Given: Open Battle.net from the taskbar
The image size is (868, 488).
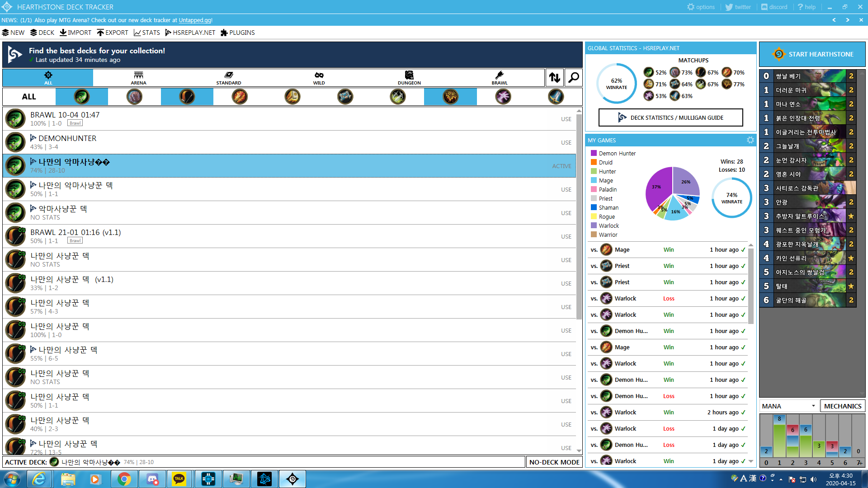Looking at the screenshot, I should (x=264, y=479).
